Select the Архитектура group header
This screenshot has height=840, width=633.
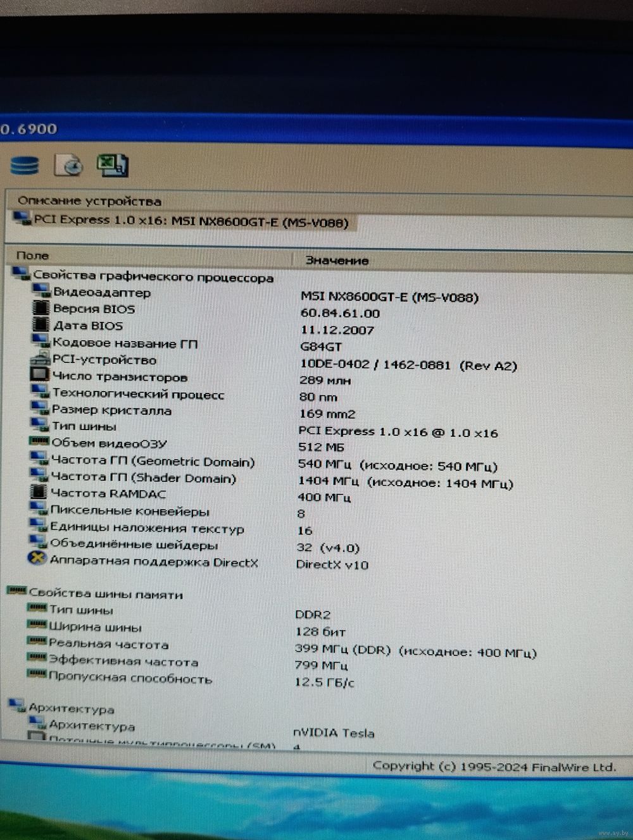[71, 709]
